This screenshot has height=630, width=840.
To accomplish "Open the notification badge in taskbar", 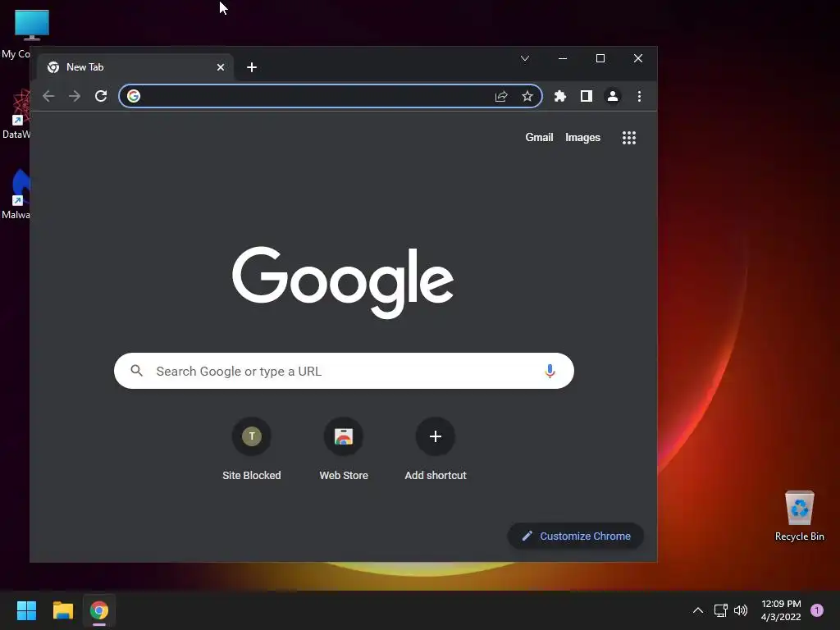I will (x=817, y=610).
